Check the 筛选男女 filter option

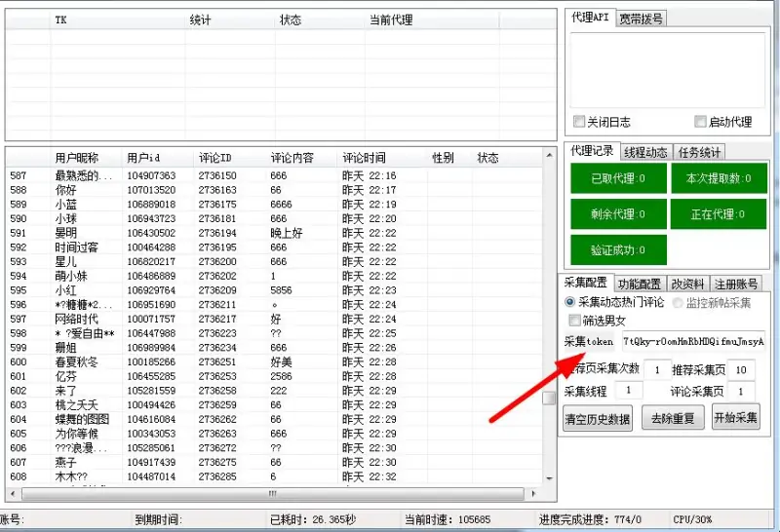[575, 321]
